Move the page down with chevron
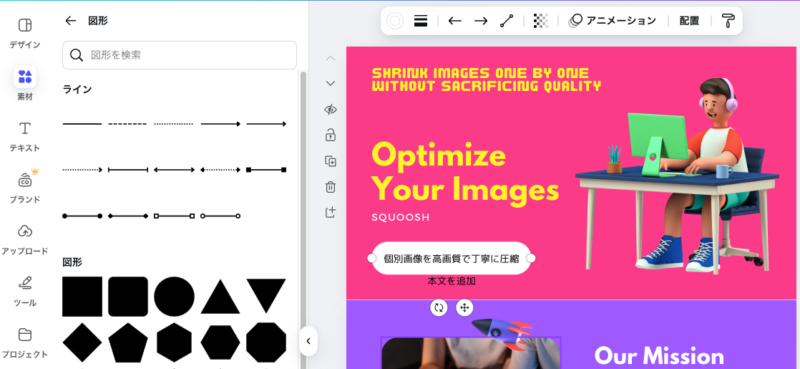800x369 pixels. (x=331, y=83)
